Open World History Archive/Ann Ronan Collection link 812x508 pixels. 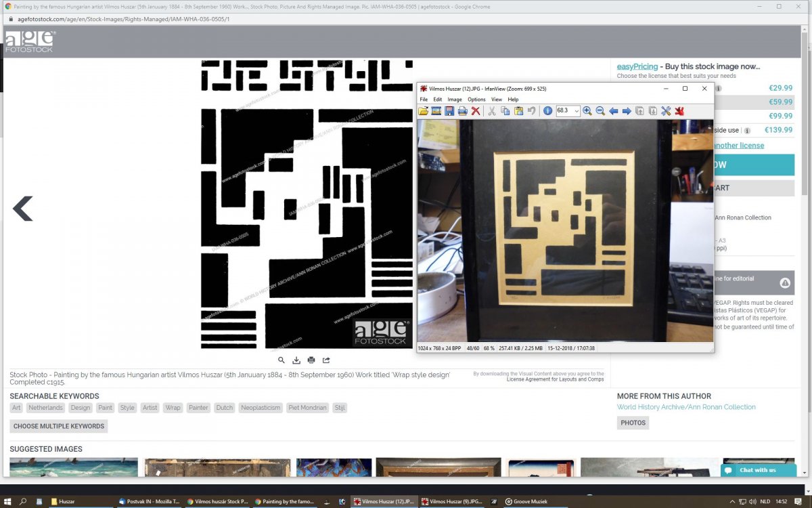click(686, 407)
